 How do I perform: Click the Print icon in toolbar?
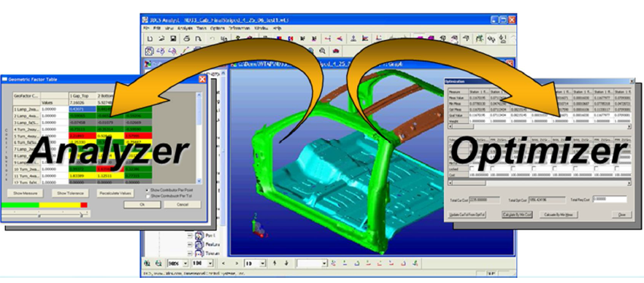(x=187, y=39)
